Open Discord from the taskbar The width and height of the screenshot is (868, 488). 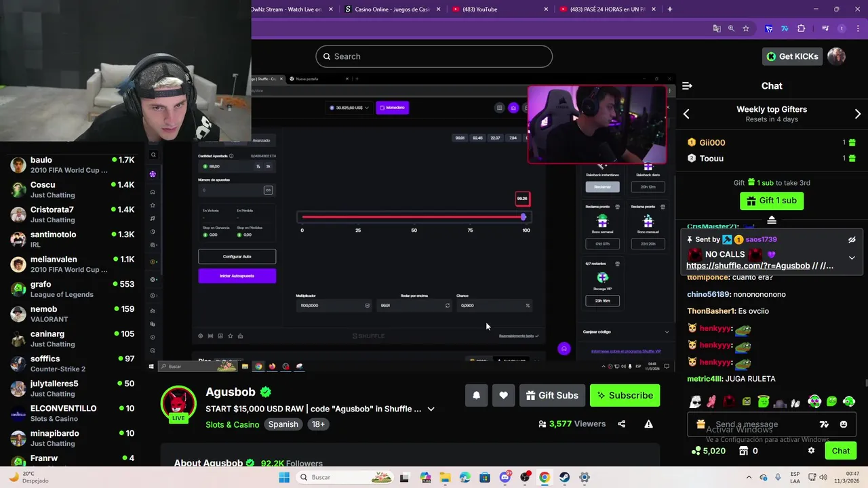tap(505, 477)
